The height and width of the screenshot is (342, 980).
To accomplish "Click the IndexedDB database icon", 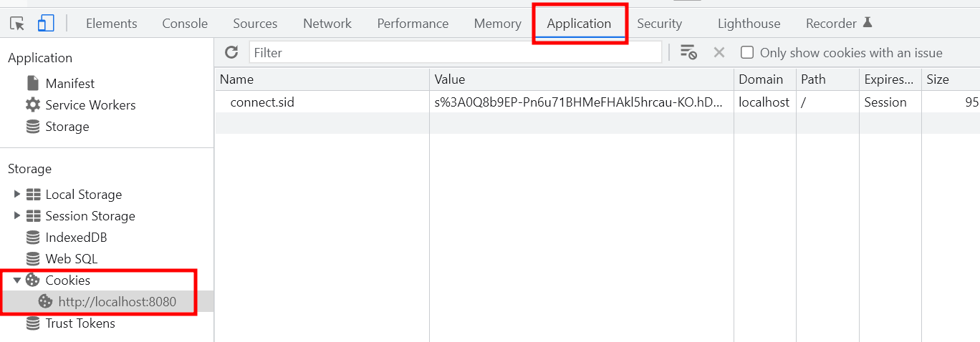I will click(33, 237).
